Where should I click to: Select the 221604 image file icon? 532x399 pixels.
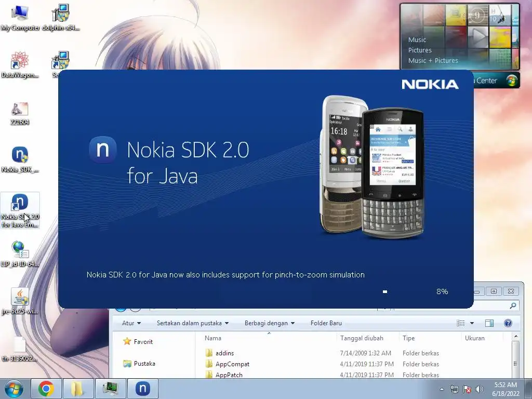(20, 114)
